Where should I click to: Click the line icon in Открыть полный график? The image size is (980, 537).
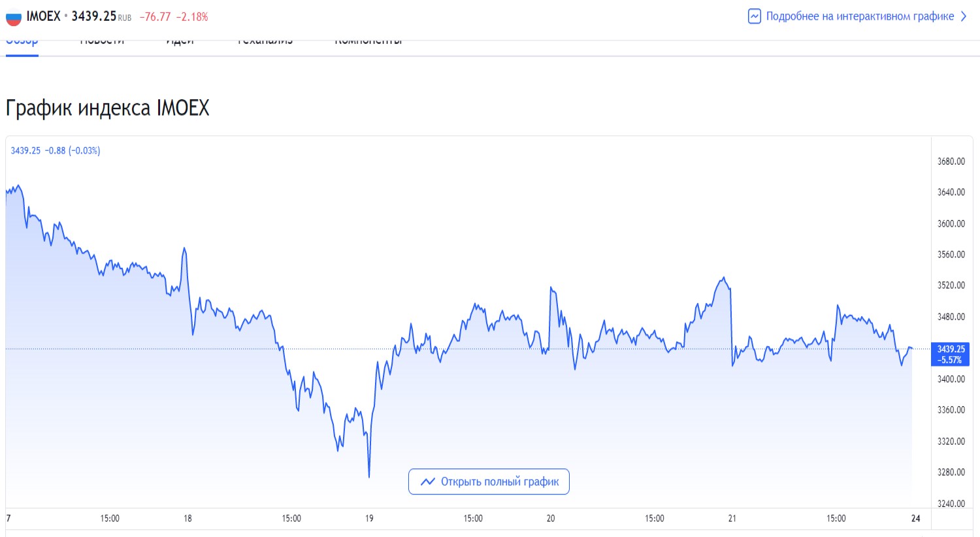(428, 481)
